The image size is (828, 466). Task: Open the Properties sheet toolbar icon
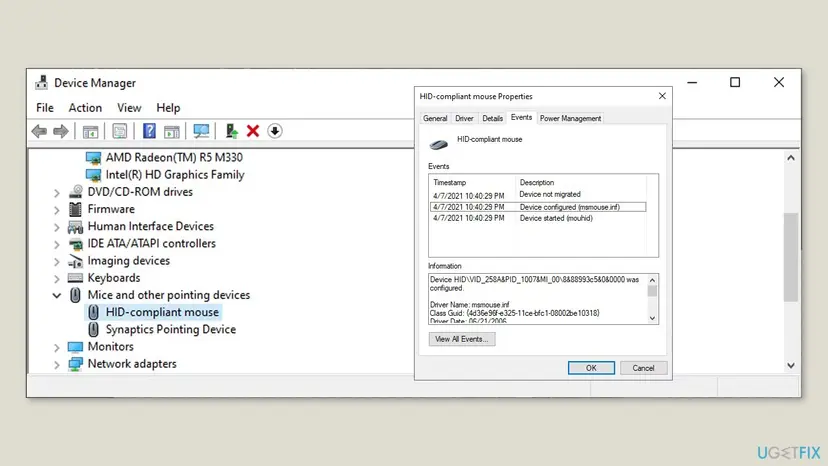point(119,131)
